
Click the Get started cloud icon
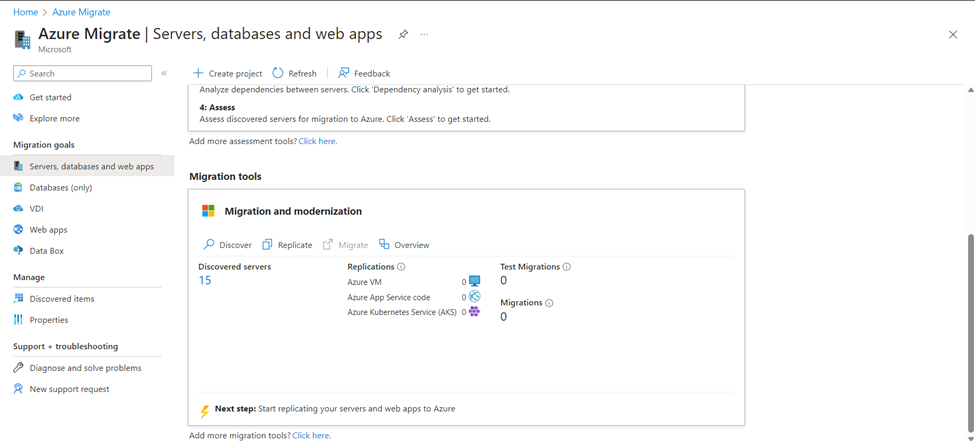(x=18, y=97)
